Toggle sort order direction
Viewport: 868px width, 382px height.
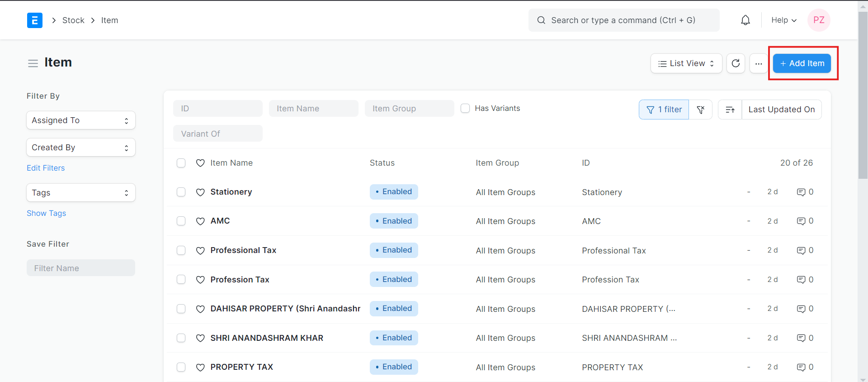point(730,110)
